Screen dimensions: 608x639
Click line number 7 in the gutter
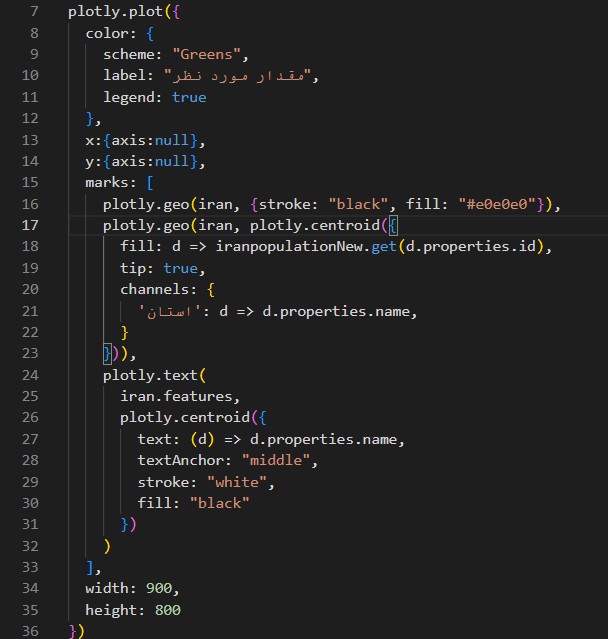click(34, 11)
